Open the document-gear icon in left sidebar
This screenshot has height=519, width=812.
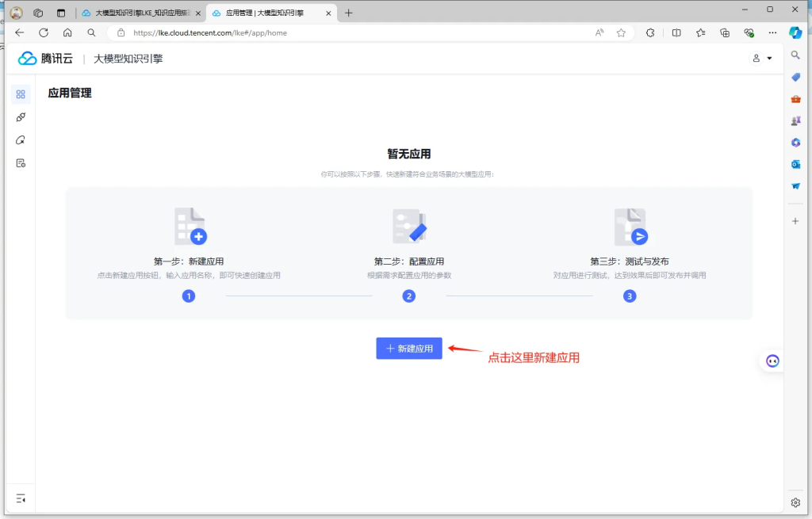pos(21,163)
